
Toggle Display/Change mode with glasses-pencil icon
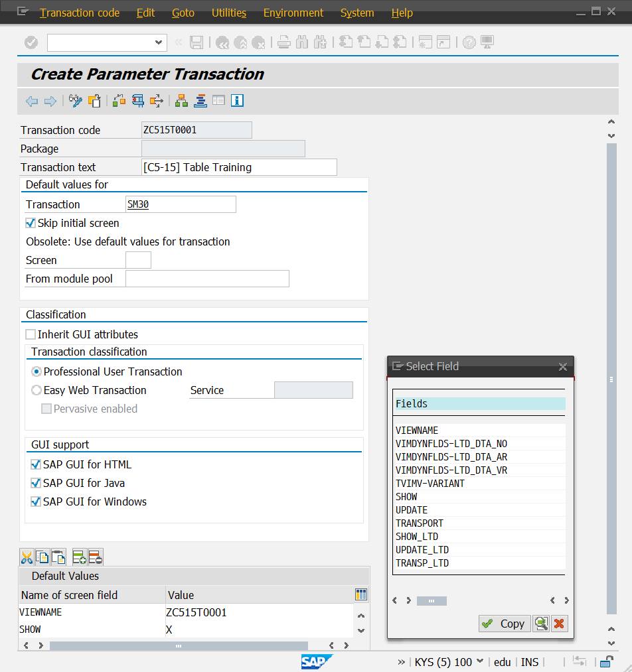(x=76, y=101)
